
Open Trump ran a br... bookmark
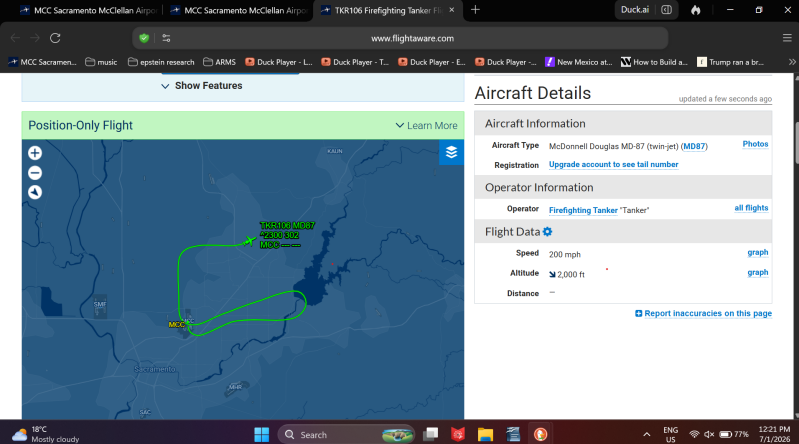730,62
